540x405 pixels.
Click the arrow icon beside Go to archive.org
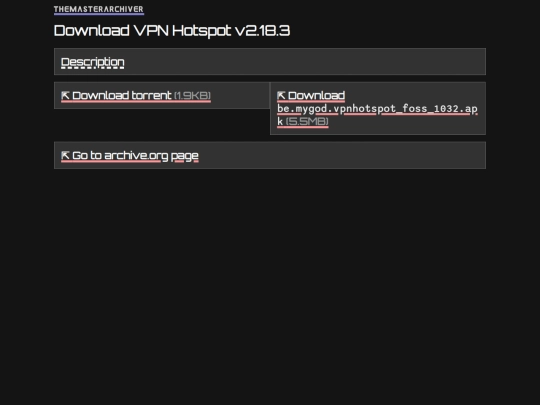tap(65, 155)
